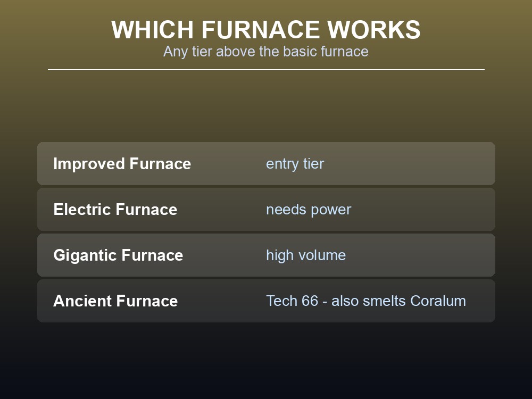Click the word 'FURNACE' in the heading
532x399 pixels.
coord(261,30)
